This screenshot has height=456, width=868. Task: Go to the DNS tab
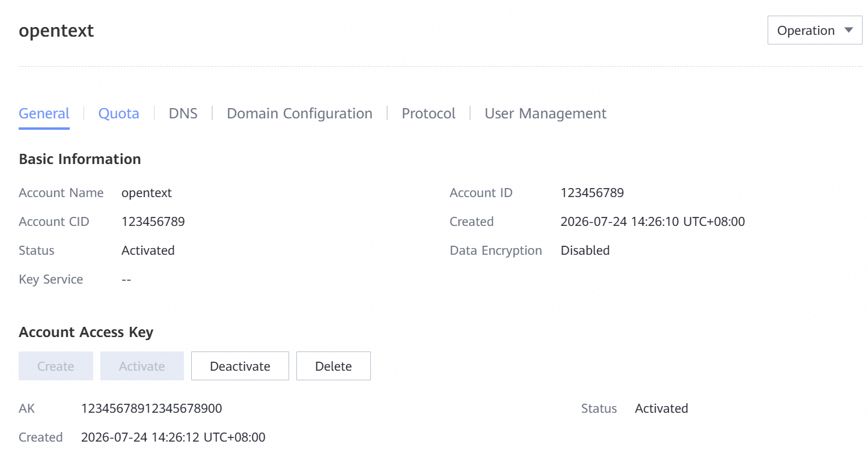[183, 114]
